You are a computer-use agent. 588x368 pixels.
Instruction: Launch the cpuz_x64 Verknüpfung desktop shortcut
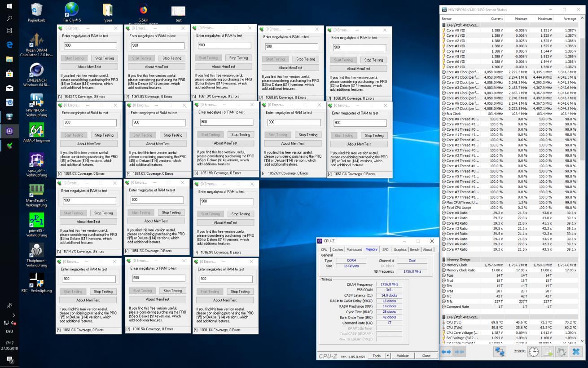pos(36,164)
